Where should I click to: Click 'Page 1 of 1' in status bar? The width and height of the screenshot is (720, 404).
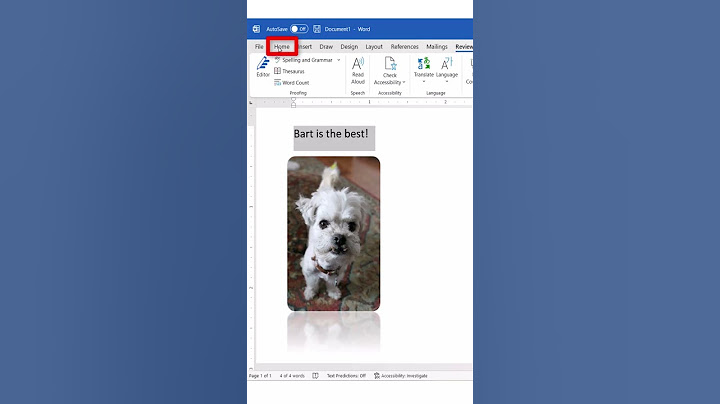(x=260, y=376)
